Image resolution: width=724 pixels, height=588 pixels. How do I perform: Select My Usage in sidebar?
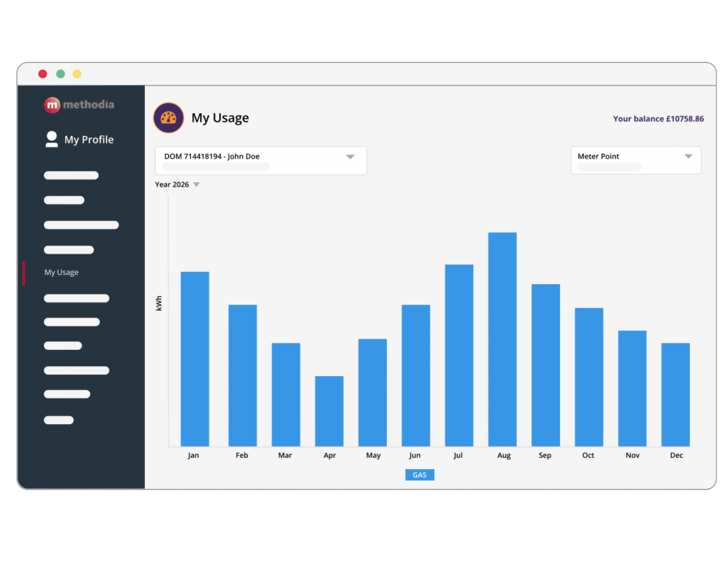pyautogui.click(x=62, y=272)
